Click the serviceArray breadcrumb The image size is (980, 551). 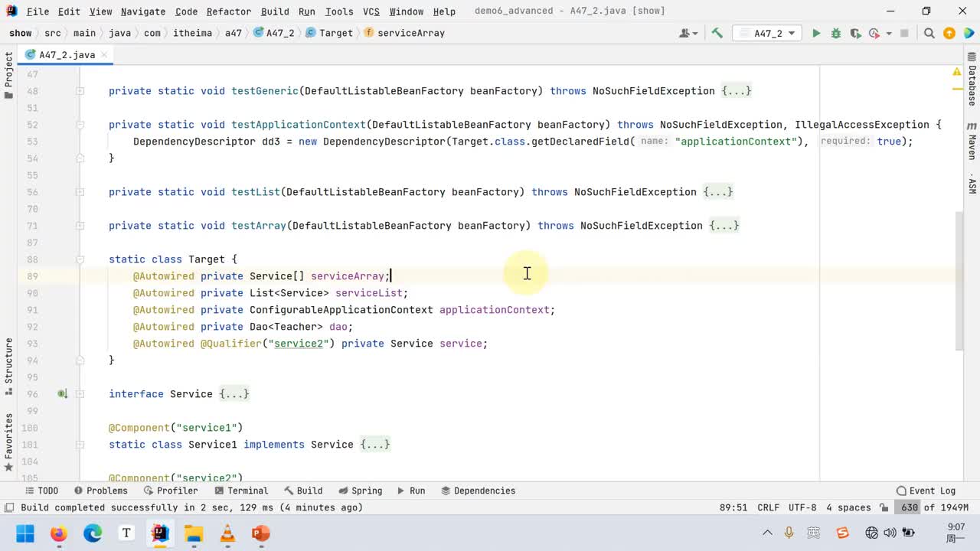(x=405, y=33)
